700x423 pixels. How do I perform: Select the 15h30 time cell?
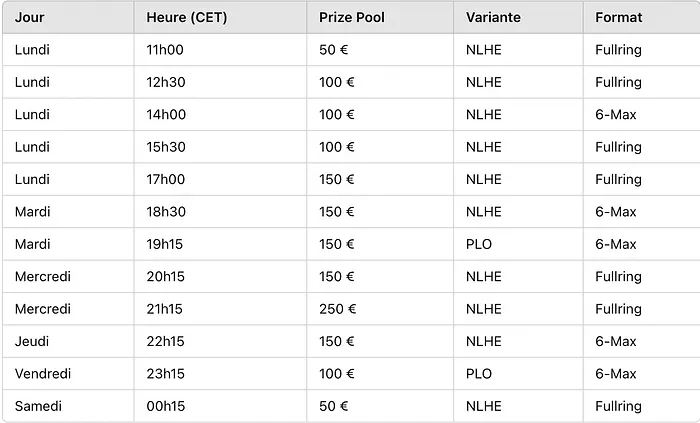(x=166, y=147)
